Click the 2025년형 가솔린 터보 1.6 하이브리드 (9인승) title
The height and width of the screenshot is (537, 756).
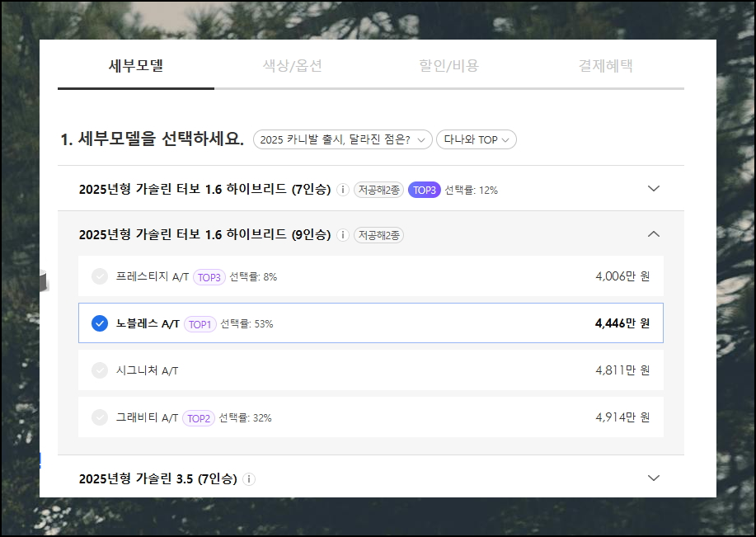click(205, 234)
